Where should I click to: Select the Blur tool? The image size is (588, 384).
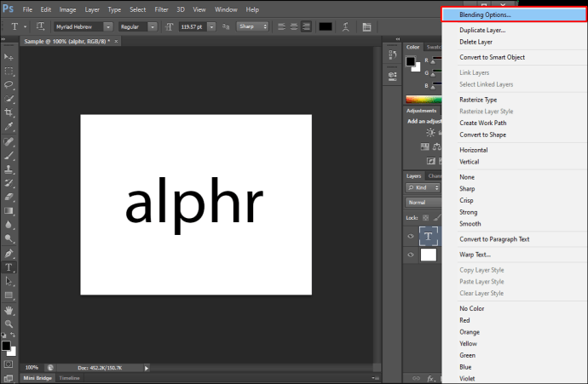9,225
